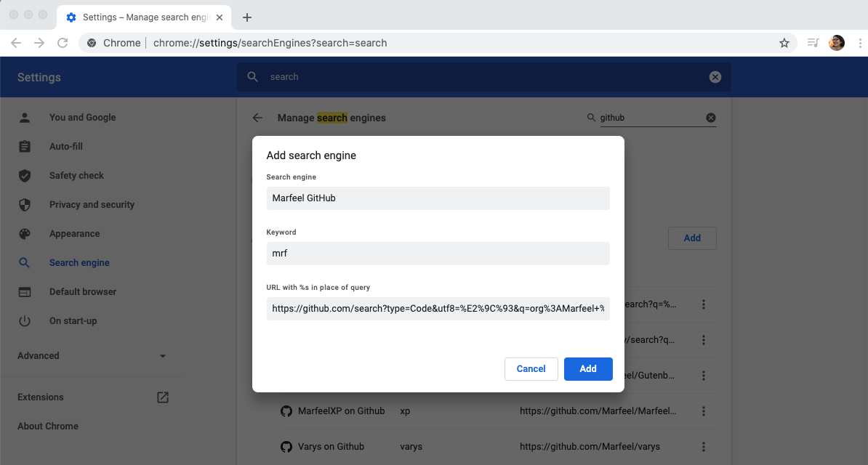The image size is (868, 465).
Task: Open more actions for the search?q=%... row
Action: [704, 304]
